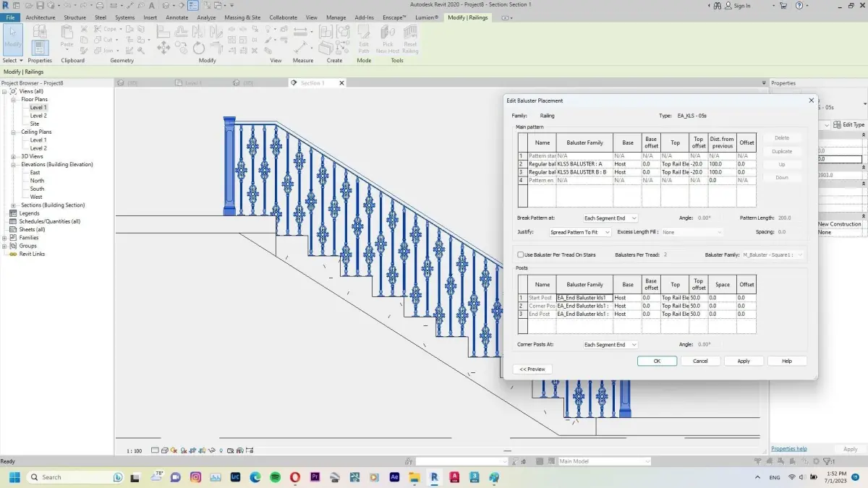Viewport: 868px width, 488px height.
Task: Switch to the Massing & Site ribbon tab
Action: click(242, 17)
